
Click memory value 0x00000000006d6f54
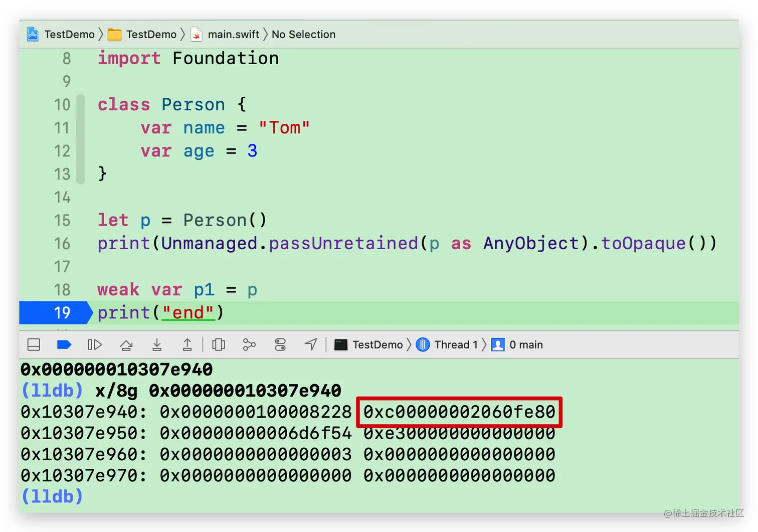pos(256,433)
